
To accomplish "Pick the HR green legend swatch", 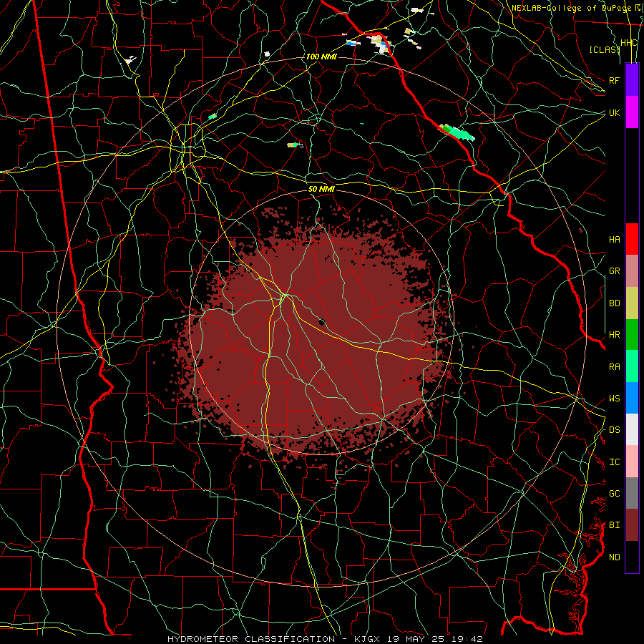I will (x=632, y=335).
